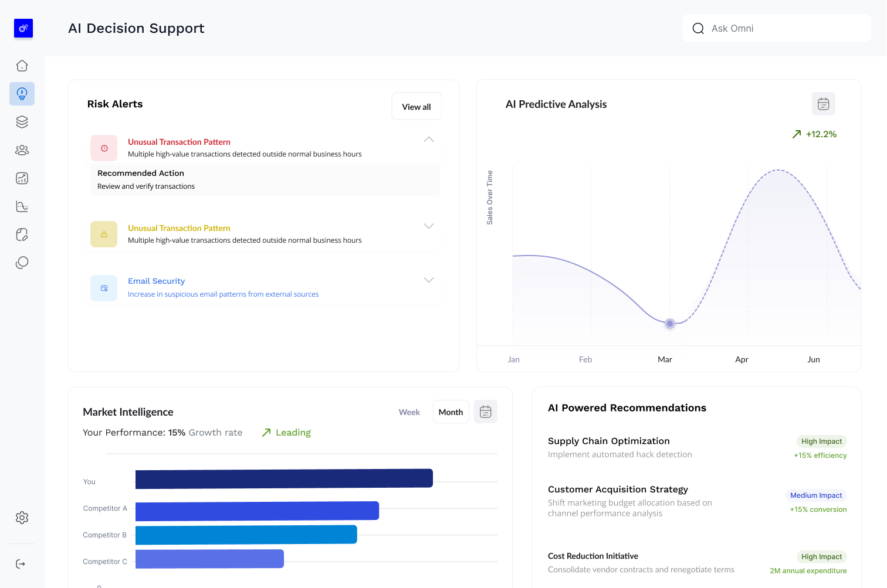887x588 pixels.
Task: Open the users group sidebar icon
Action: pyautogui.click(x=22, y=150)
